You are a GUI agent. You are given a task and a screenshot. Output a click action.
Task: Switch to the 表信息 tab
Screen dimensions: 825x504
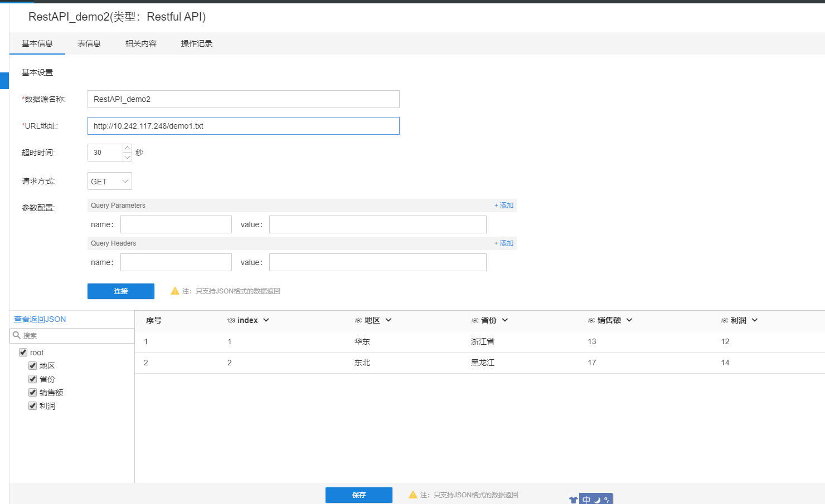[89, 43]
